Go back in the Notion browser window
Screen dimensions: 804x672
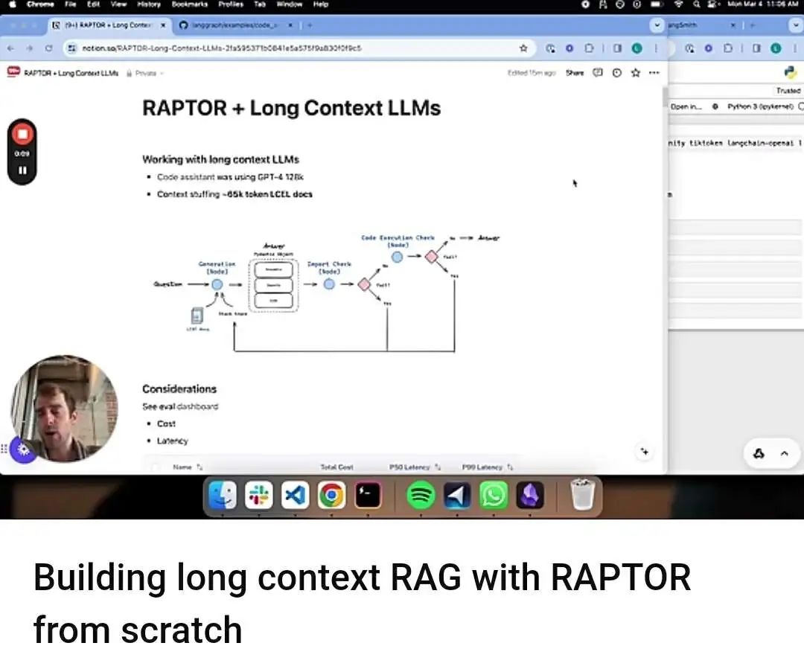(11, 48)
